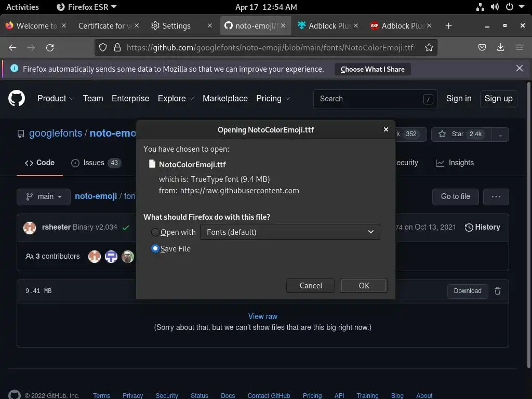Open the tracking protection shield icon
Viewport: 532px width, 399px height.
(103, 47)
